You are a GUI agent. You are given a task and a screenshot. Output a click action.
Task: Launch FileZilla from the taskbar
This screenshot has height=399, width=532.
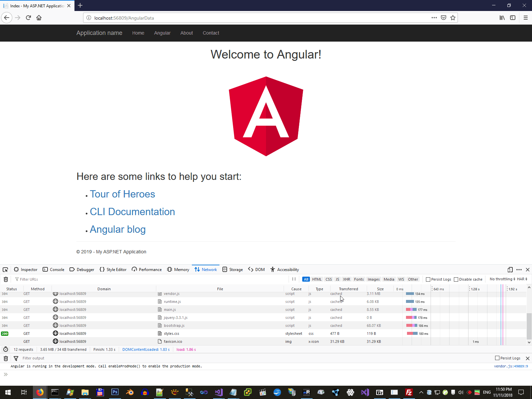pyautogui.click(x=409, y=392)
